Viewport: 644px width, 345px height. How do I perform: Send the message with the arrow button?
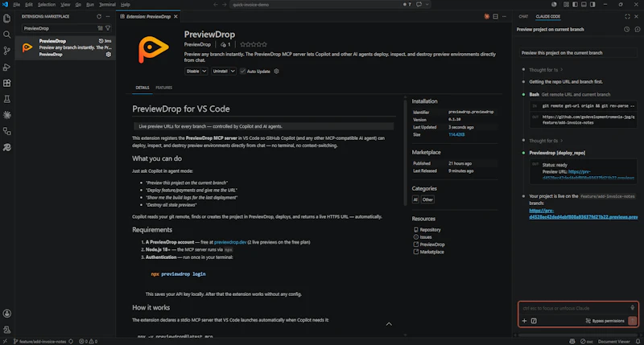(633, 321)
